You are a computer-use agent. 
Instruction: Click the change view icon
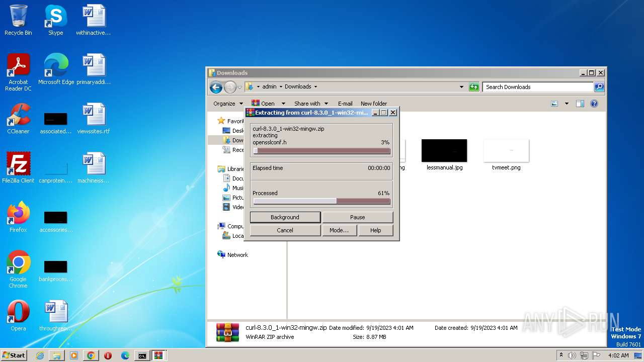554,104
